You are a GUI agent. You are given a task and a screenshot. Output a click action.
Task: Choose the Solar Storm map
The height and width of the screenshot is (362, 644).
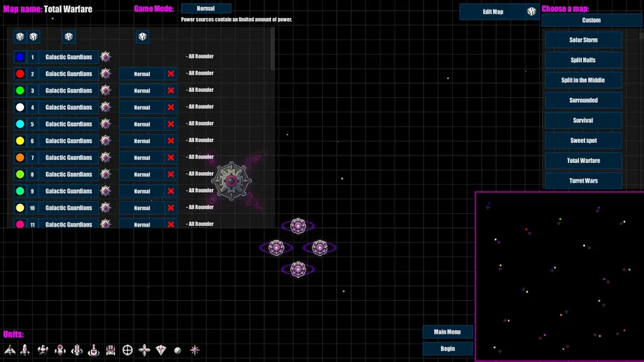(583, 40)
